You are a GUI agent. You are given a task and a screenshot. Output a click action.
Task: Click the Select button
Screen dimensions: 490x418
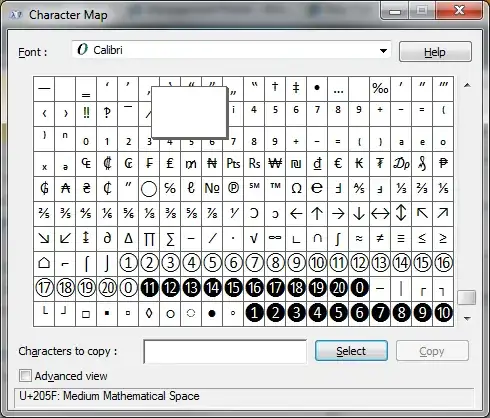[x=351, y=351]
